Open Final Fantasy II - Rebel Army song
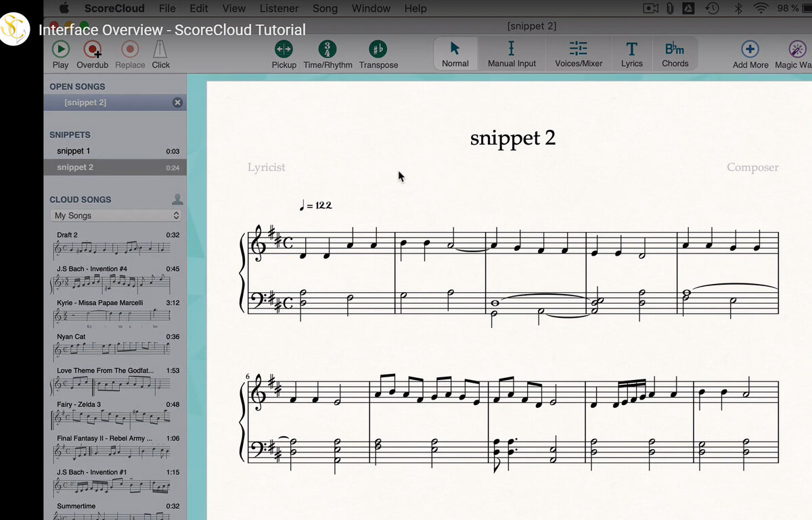The image size is (812, 520). tap(115, 448)
